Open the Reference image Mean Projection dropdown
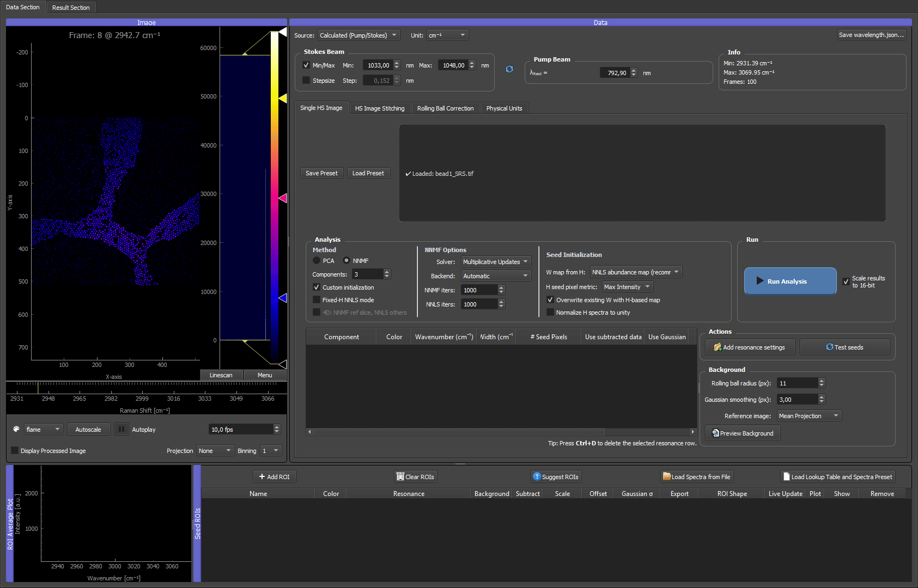This screenshot has height=588, width=918. coord(809,416)
